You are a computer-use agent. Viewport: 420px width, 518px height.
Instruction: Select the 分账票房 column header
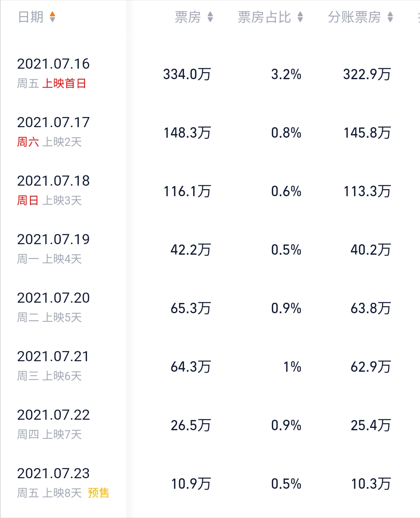tap(354, 17)
